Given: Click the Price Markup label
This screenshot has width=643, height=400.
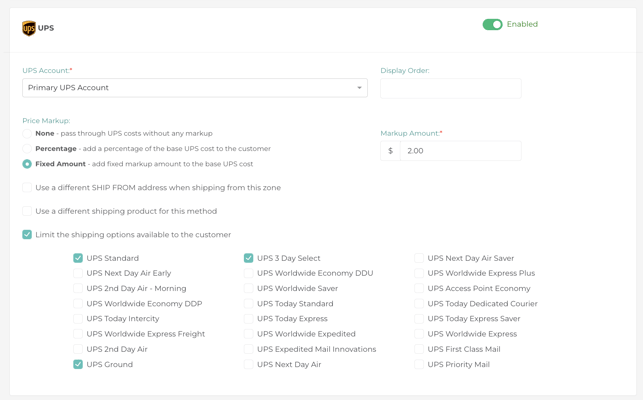Looking at the screenshot, I should pos(46,121).
